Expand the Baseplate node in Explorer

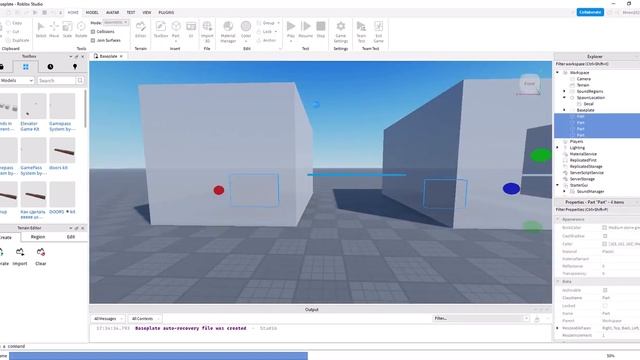pos(564,110)
